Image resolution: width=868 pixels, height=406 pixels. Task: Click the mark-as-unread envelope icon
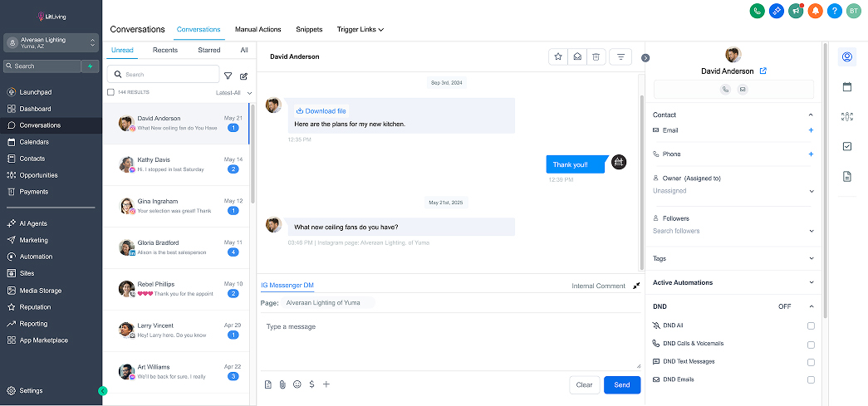tap(576, 56)
